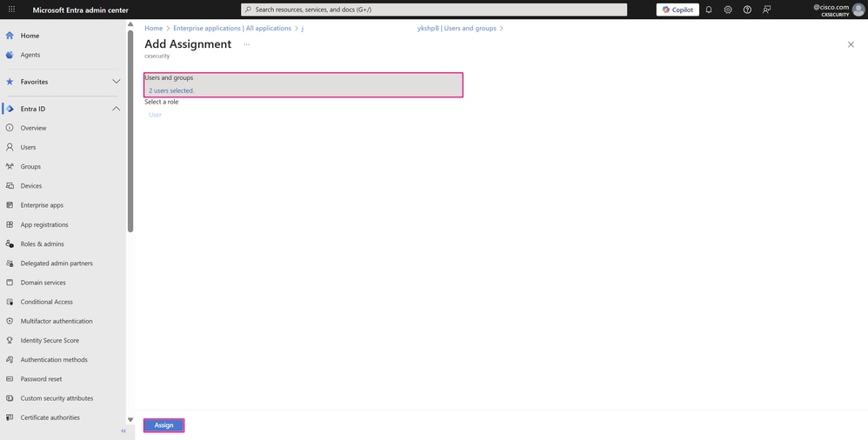
Task: Click the Multifactor authentication shield icon
Action: tap(10, 321)
